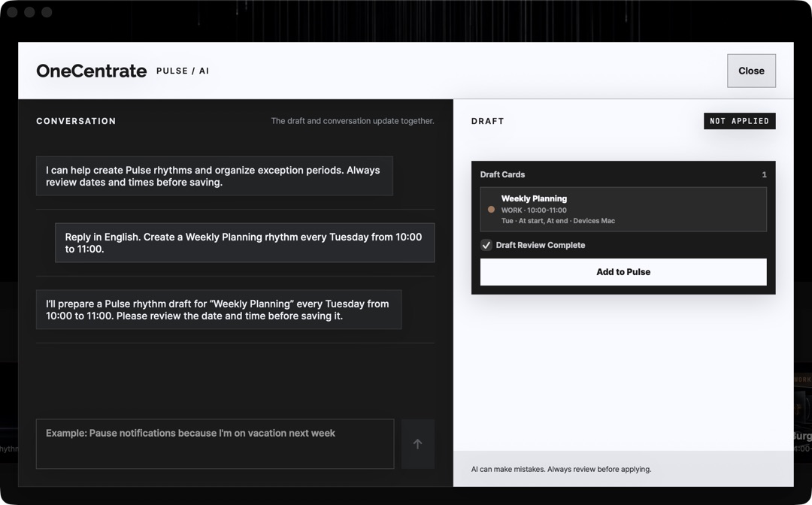812x505 pixels.
Task: Click the Add to Pulse button
Action: 623,272
